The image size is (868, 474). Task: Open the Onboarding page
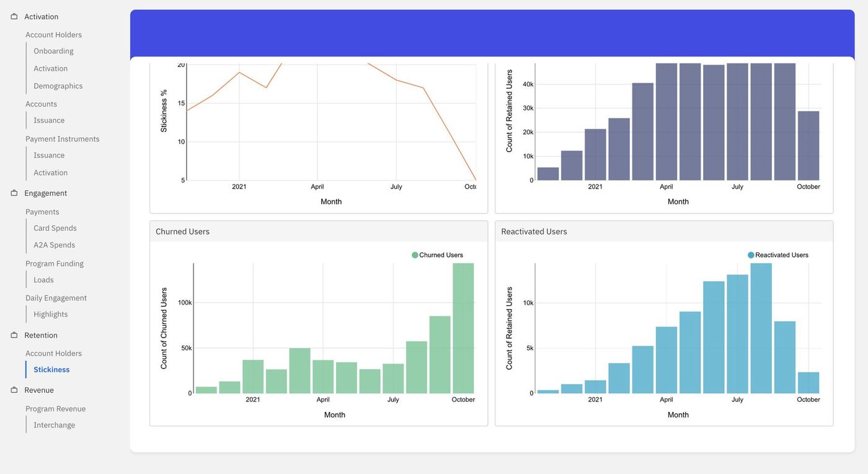(x=53, y=51)
